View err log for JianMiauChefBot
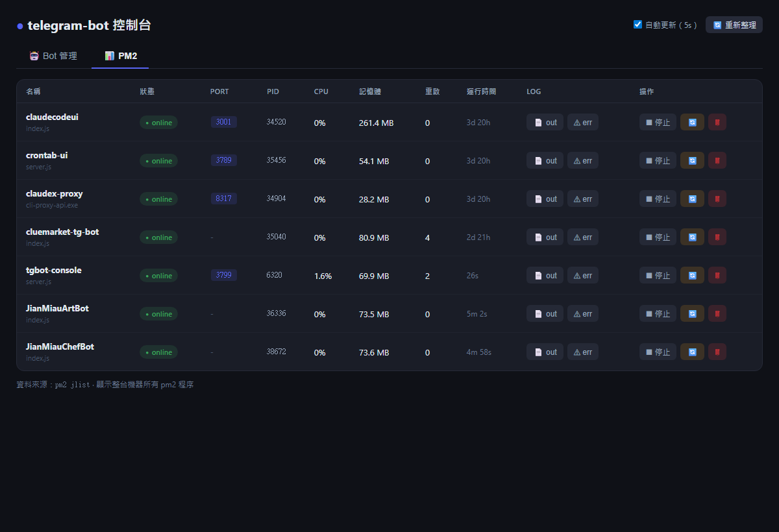Screen dimensions: 779x532 click(x=583, y=352)
